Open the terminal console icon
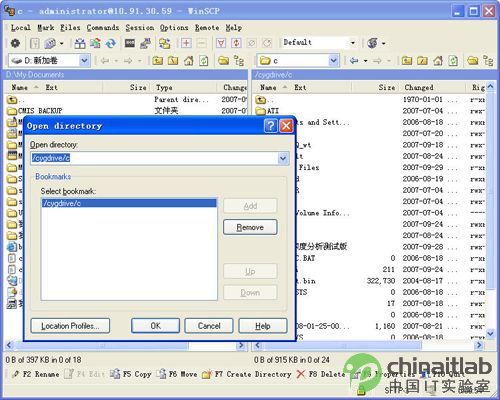This screenshot has height=400, width=500. tap(130, 43)
